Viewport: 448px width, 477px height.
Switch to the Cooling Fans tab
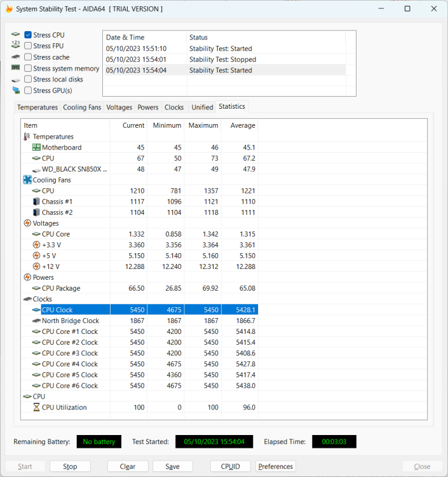[x=82, y=107]
